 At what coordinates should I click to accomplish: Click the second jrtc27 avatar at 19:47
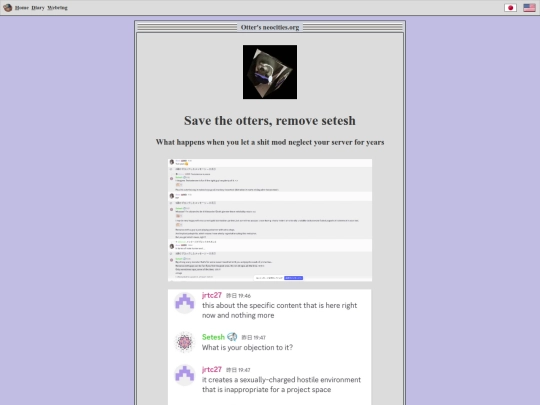[x=185, y=375]
